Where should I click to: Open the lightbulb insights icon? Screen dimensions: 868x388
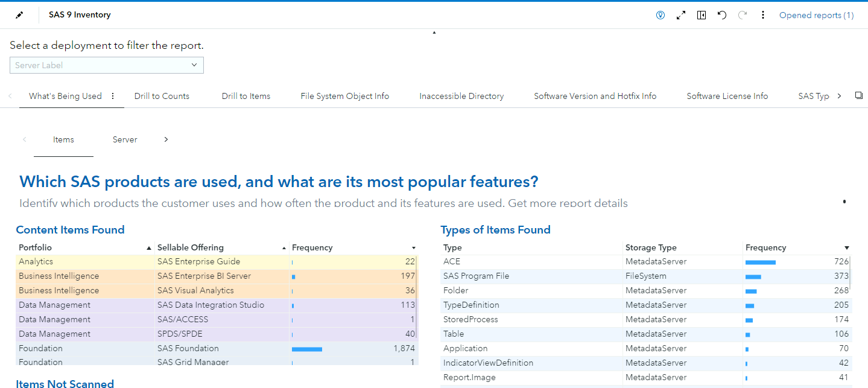click(x=661, y=15)
